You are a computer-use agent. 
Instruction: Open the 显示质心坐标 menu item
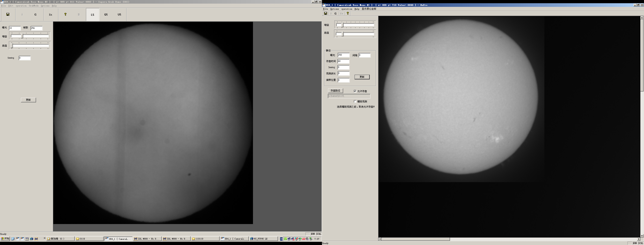pos(369,9)
